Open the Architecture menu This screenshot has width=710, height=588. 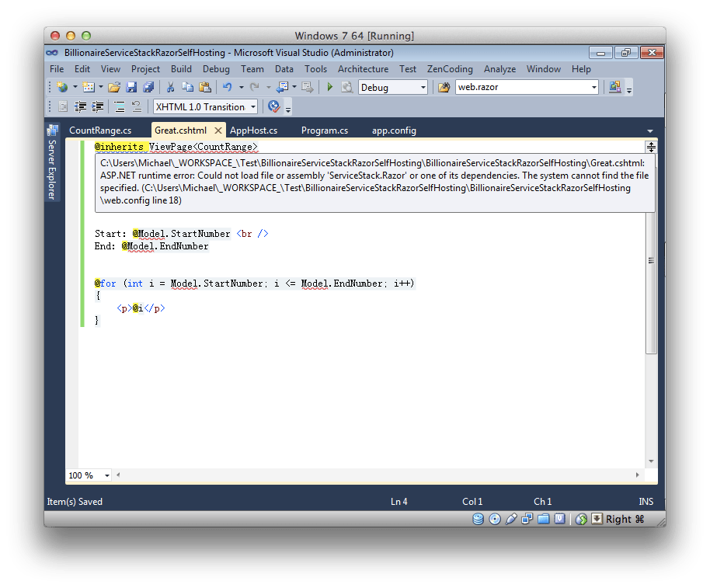(363, 69)
